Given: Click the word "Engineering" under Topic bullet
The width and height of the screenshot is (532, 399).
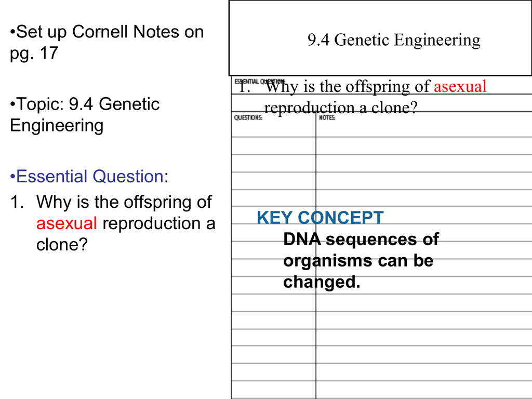Looking at the screenshot, I should click(x=57, y=126).
